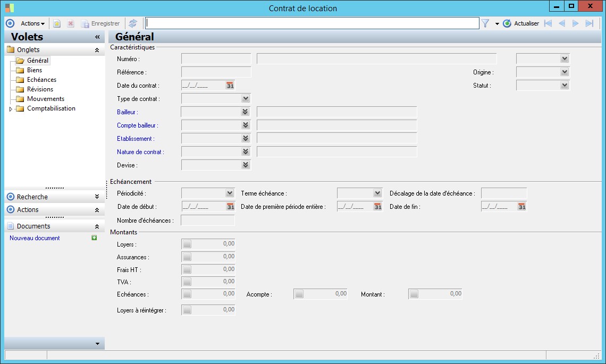Click the Nouveau document link
Viewport: 606px width, 364px height.
tap(35, 238)
